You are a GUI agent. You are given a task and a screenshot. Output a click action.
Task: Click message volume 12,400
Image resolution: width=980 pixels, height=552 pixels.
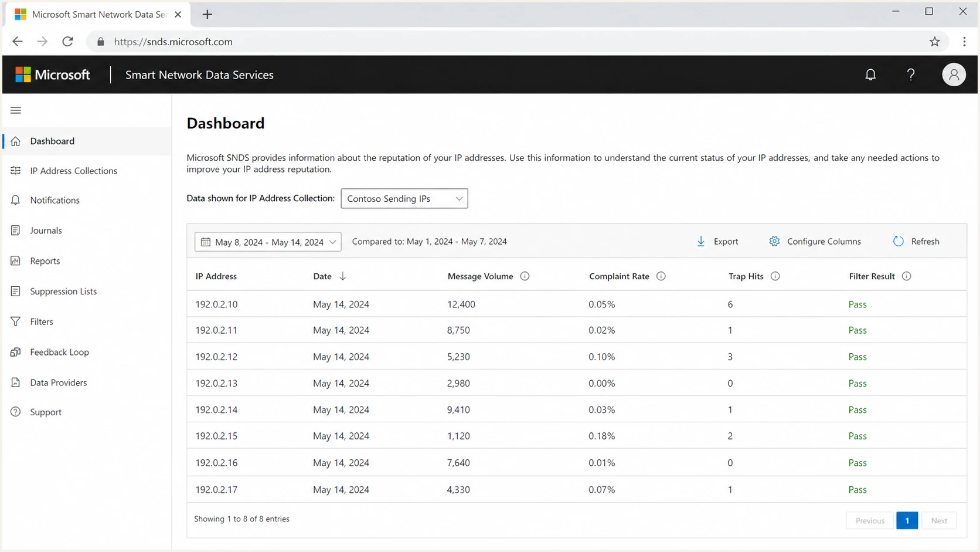tap(461, 304)
